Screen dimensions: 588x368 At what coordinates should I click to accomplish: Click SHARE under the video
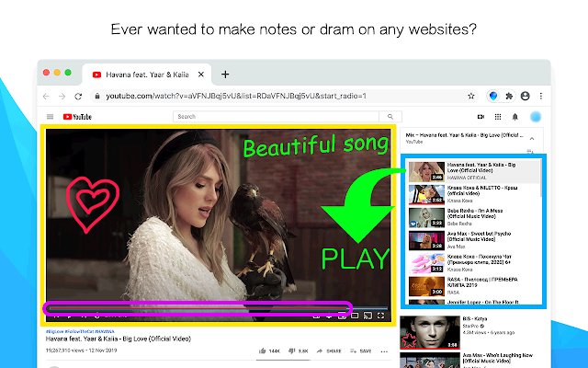329,351
